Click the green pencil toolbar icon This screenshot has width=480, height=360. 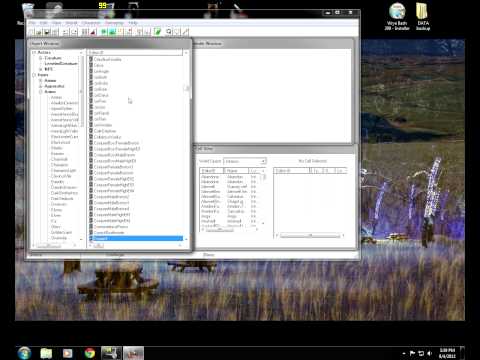click(x=157, y=32)
